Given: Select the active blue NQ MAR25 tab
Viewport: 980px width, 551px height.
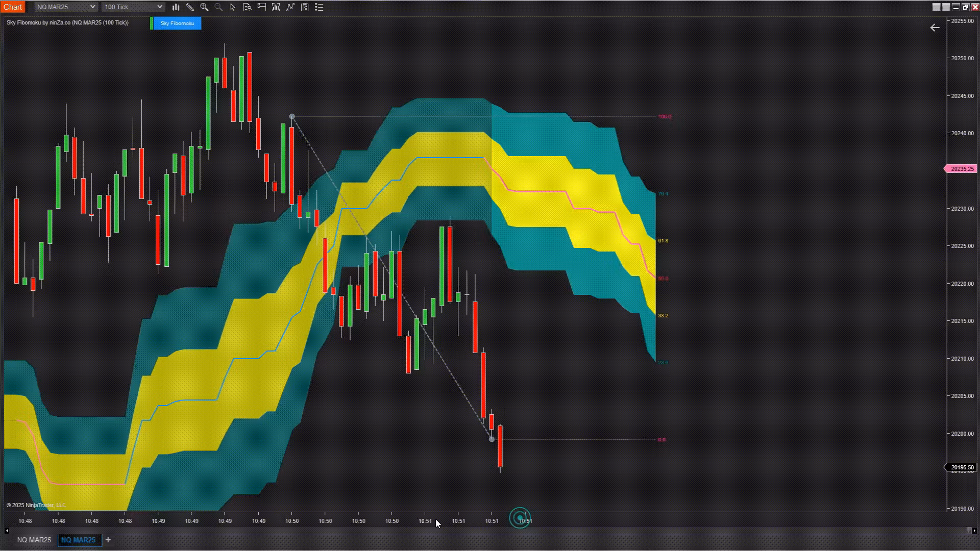Looking at the screenshot, I should (x=78, y=540).
